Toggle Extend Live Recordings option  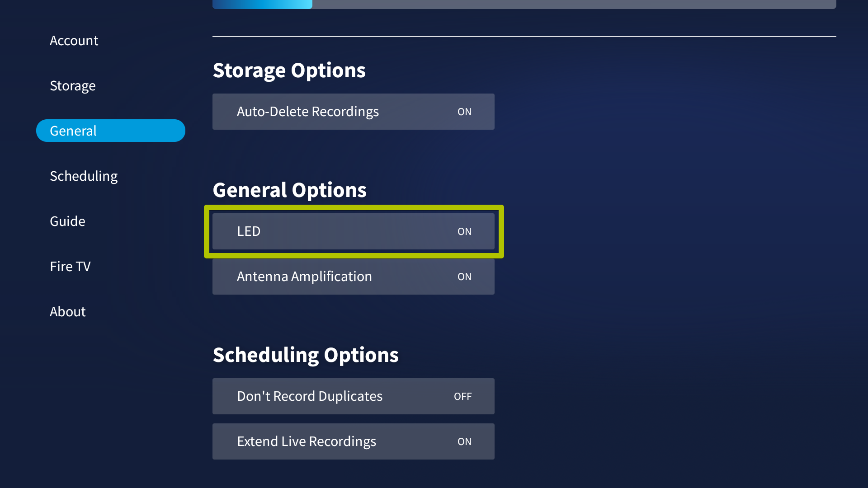click(354, 441)
